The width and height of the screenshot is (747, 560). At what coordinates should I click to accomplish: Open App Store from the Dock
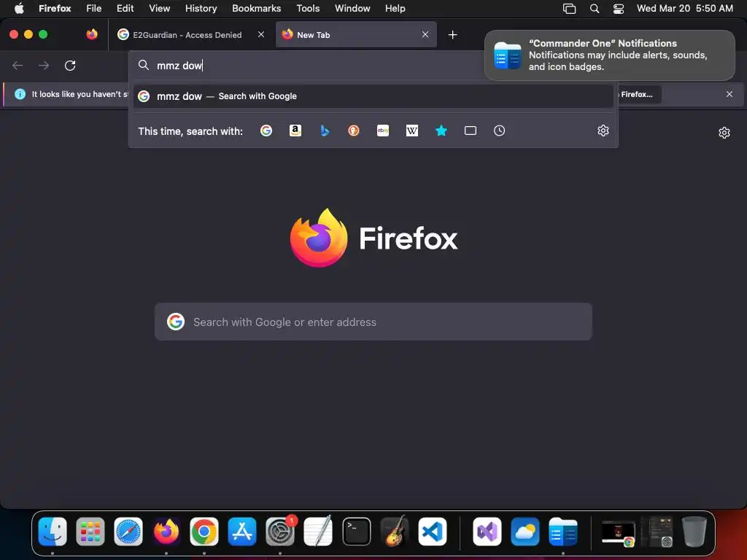point(242,532)
